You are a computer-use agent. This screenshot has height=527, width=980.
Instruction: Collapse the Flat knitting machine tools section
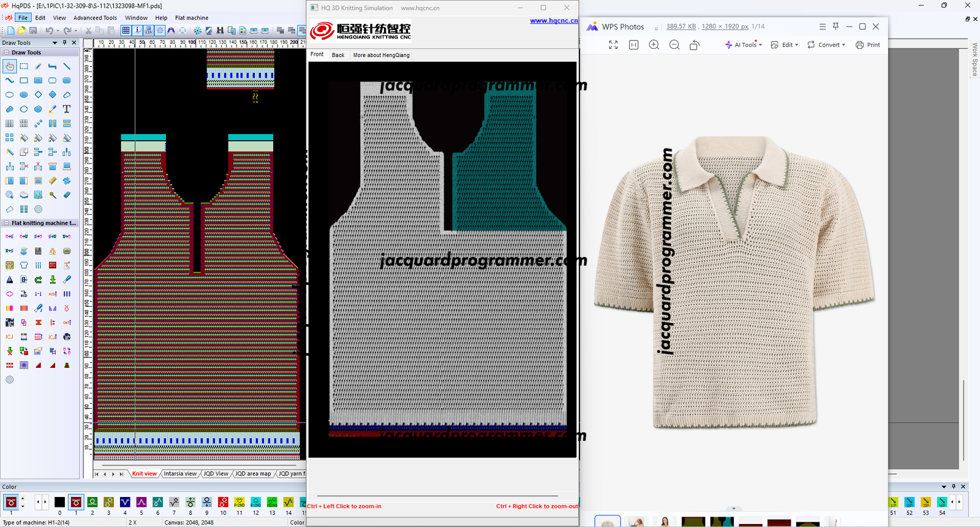tap(6, 223)
